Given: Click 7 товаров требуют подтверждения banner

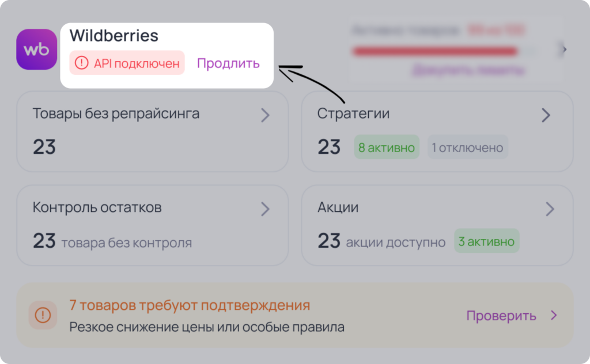Looking at the screenshot, I should pos(295,315).
